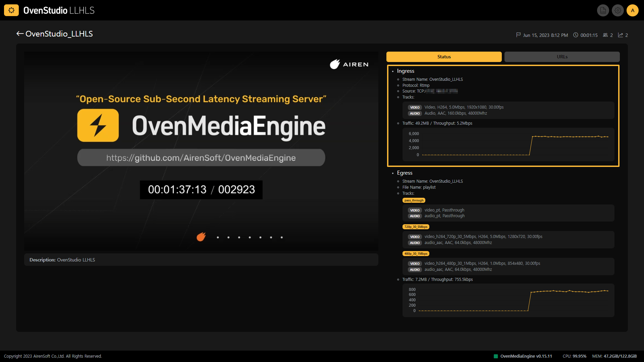Click the AUDIO badge for the ingress track
This screenshot has width=644, height=362.
pos(415,113)
